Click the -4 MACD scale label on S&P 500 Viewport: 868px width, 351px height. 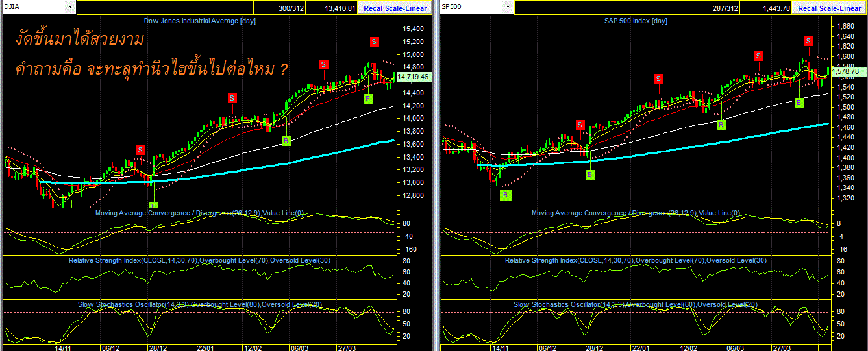[841, 237]
